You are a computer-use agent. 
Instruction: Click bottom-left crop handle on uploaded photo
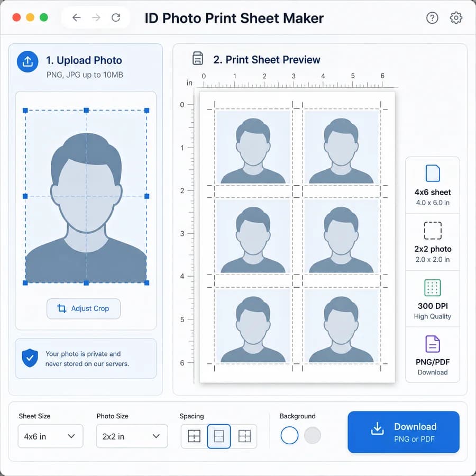click(25, 283)
